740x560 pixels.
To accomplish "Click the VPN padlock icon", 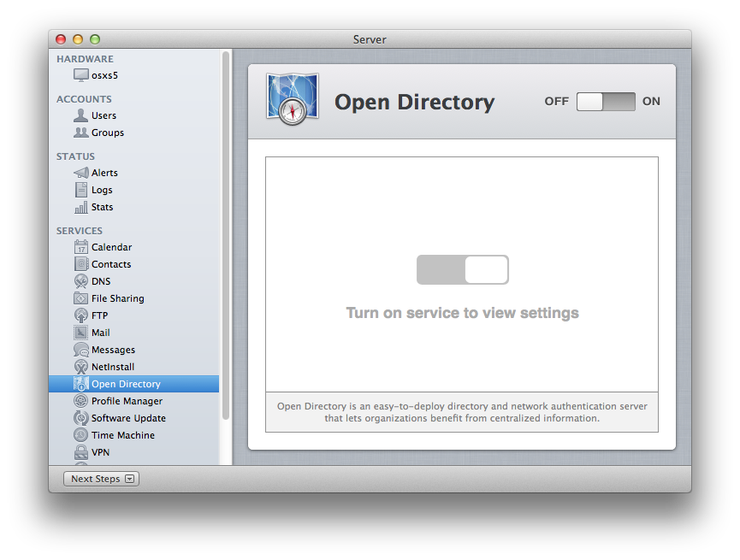I will pyautogui.click(x=80, y=452).
